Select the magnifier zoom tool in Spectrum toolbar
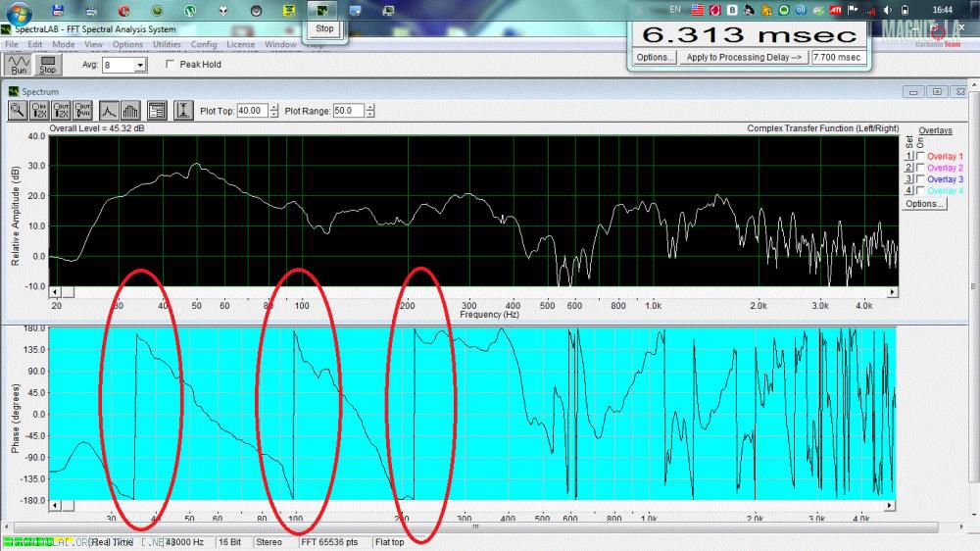This screenshot has height=551, width=980. tap(17, 111)
